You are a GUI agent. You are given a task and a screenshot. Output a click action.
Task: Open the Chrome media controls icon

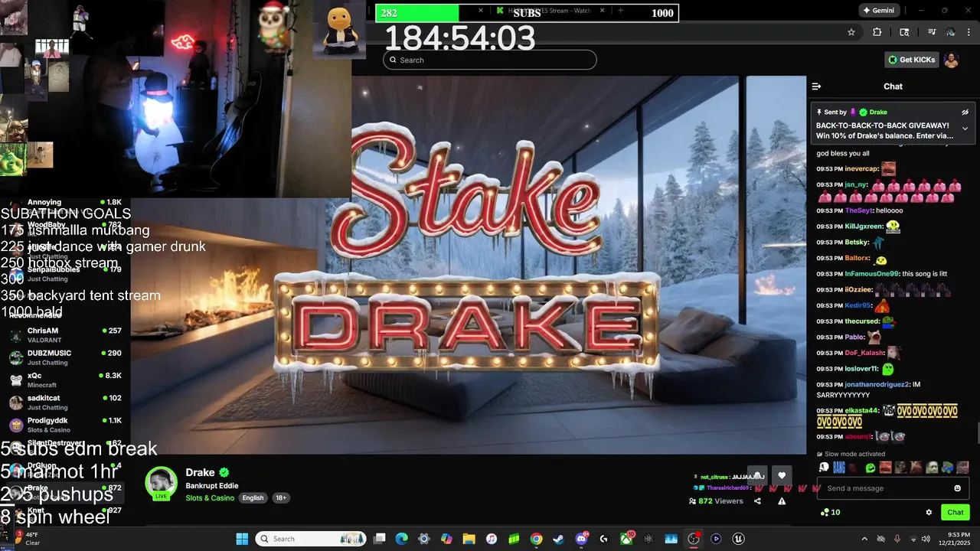click(x=932, y=32)
